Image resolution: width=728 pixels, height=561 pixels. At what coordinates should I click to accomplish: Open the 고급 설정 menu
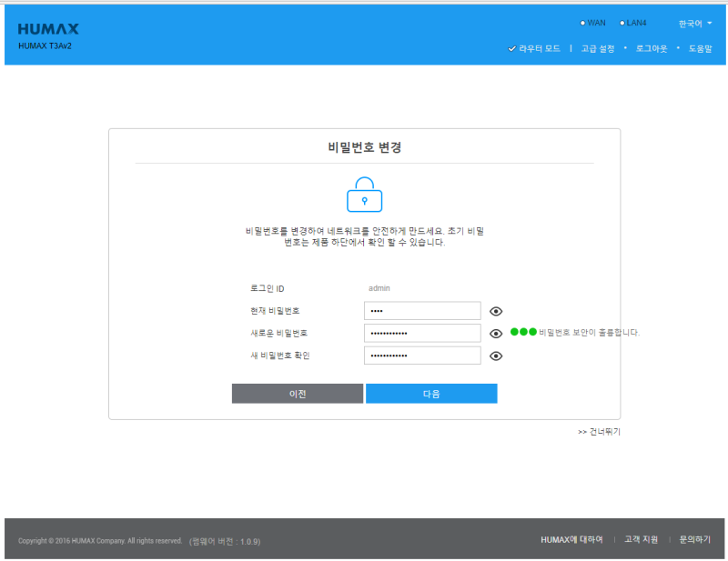pos(596,49)
